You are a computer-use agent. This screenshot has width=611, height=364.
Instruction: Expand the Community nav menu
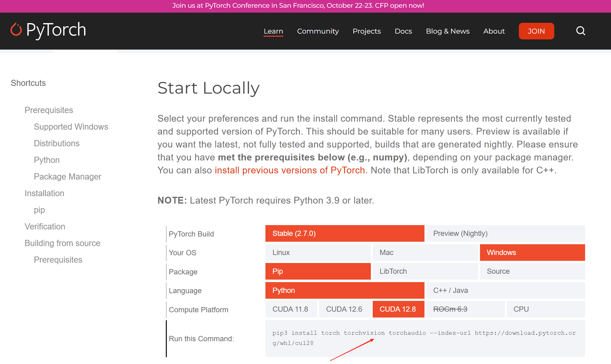pos(318,31)
